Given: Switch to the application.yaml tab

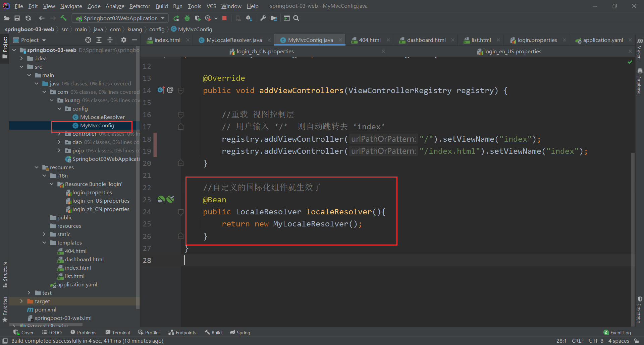Looking at the screenshot, I should 603,40.
